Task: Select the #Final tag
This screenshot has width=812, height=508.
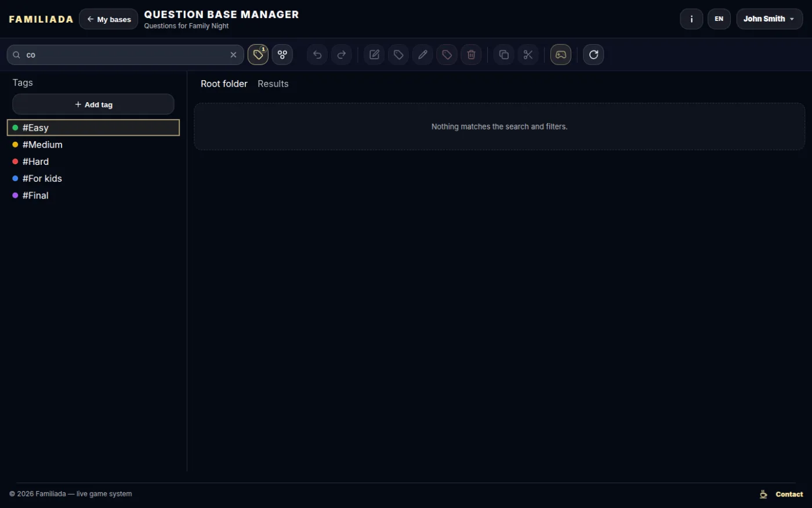Action: pos(93,195)
